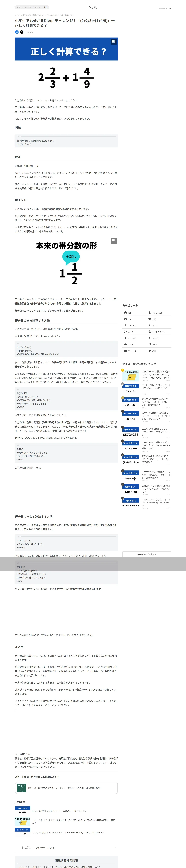Click chevron arrow beside の記事をもっとみる
The image size is (186, 868).
point(115,848)
